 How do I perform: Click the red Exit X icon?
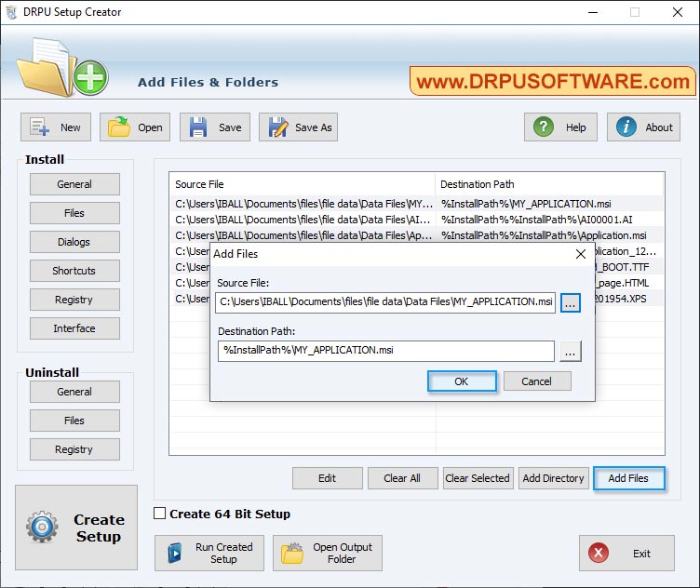point(599,554)
